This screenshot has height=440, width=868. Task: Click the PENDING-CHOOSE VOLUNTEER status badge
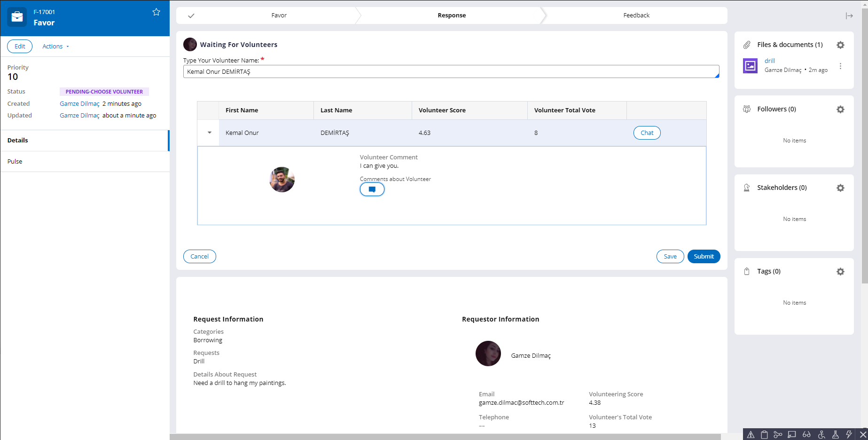click(104, 92)
